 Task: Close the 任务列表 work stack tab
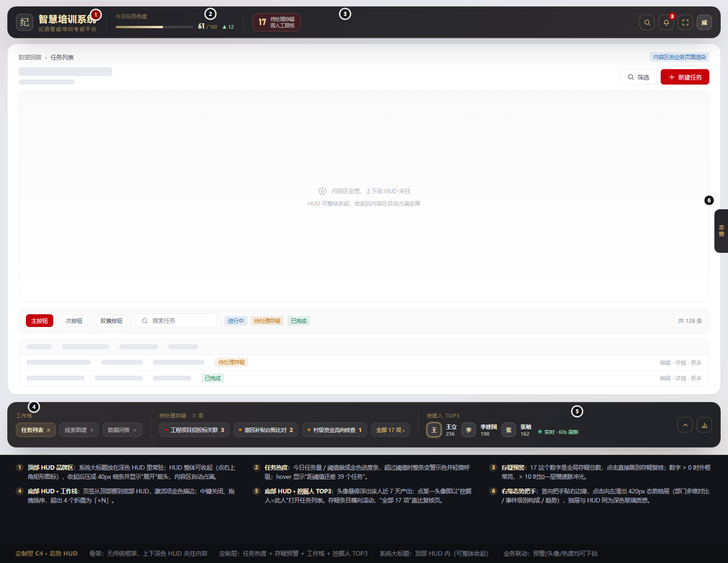coord(49,430)
